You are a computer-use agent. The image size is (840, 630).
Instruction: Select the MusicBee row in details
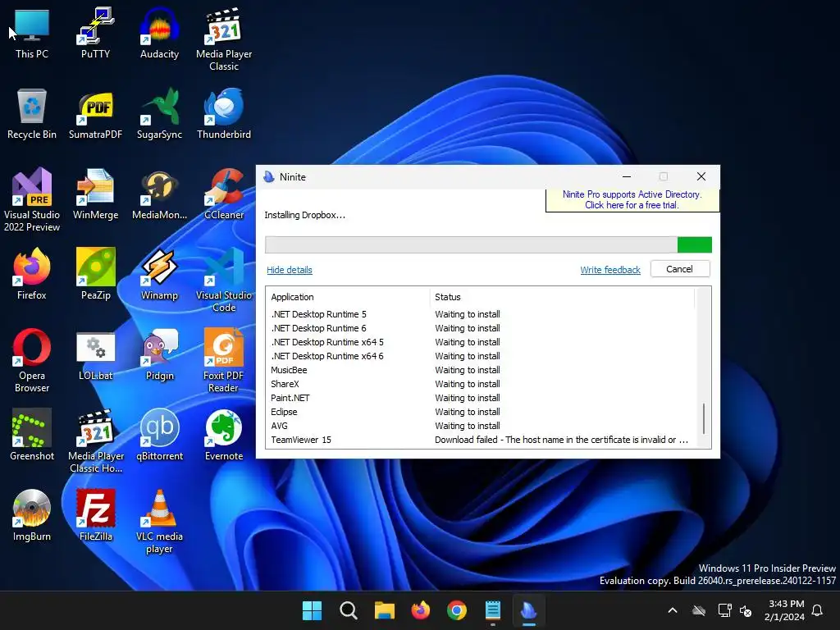[x=481, y=370]
